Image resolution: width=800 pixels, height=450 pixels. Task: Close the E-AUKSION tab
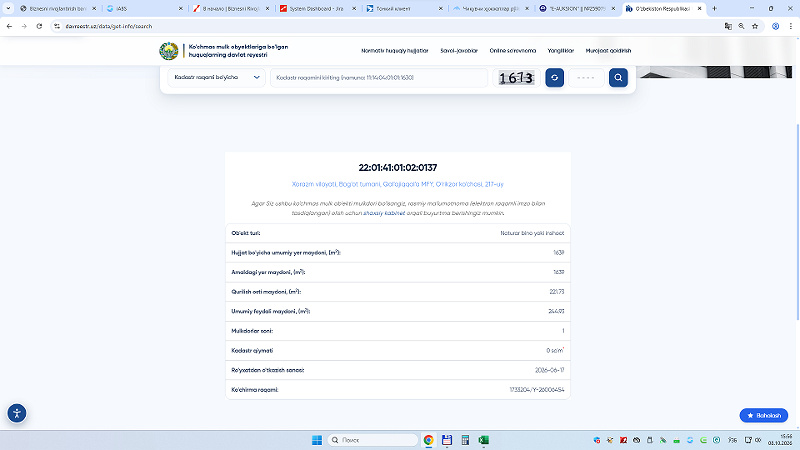(613, 8)
